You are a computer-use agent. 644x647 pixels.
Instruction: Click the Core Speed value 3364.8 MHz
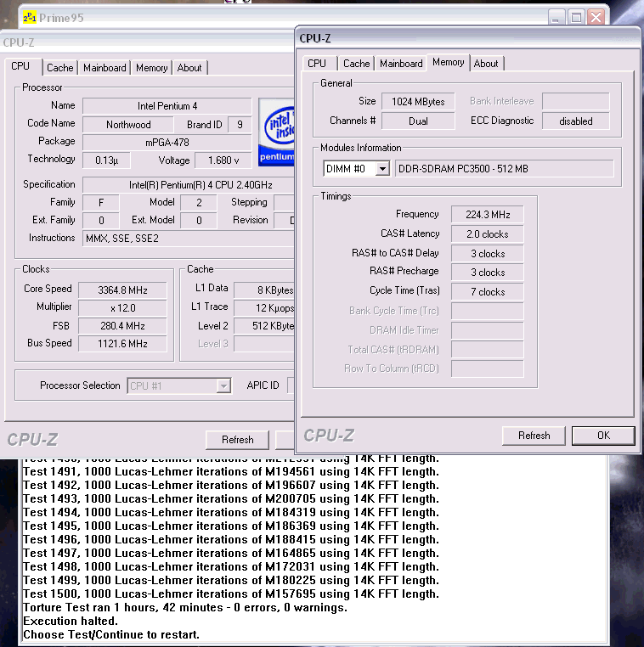pos(122,290)
